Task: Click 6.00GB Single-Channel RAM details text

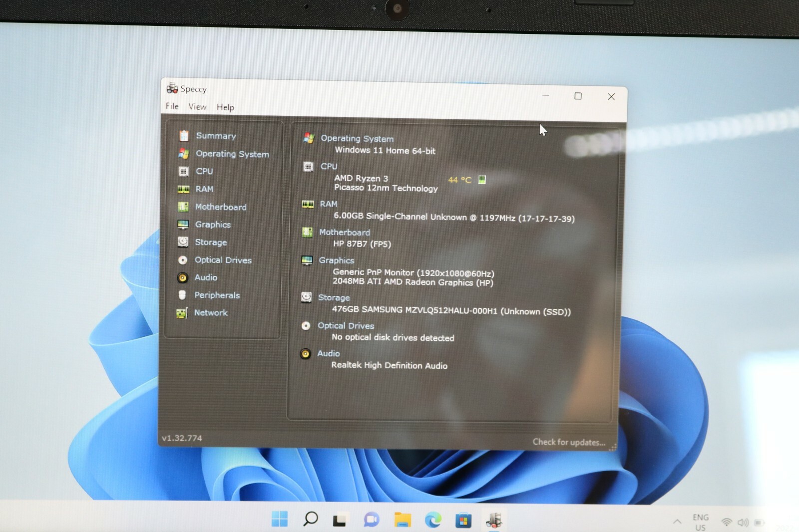Action: pos(454,217)
